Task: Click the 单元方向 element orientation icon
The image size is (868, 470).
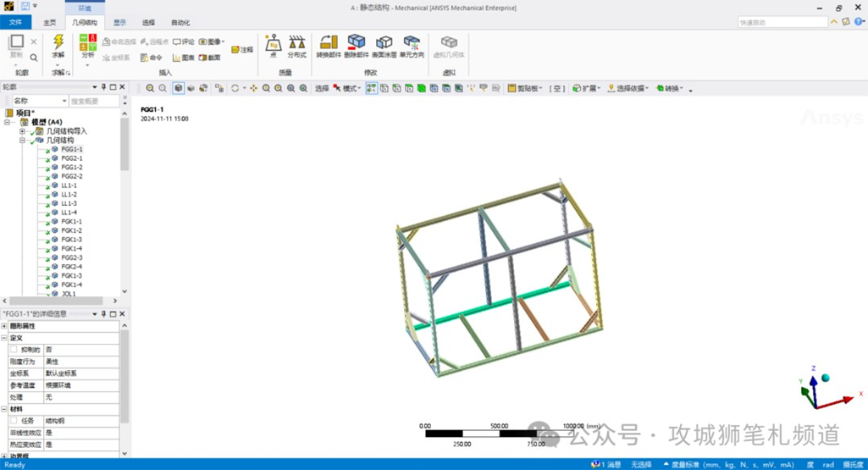Action: pos(412,45)
